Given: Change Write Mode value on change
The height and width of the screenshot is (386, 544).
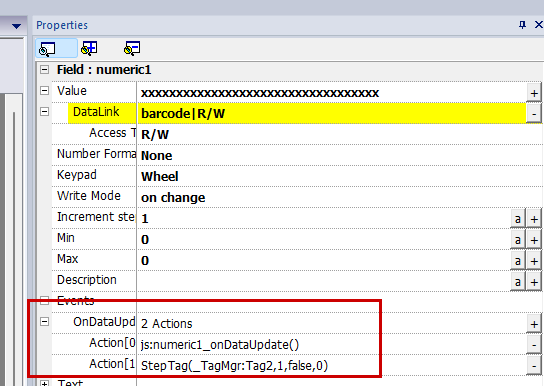Looking at the screenshot, I should pos(340,198).
